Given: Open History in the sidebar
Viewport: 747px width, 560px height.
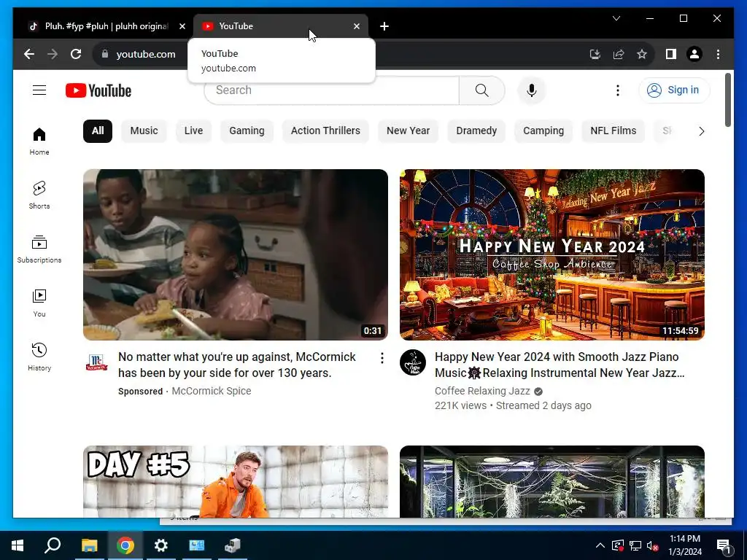Looking at the screenshot, I should coord(39,357).
